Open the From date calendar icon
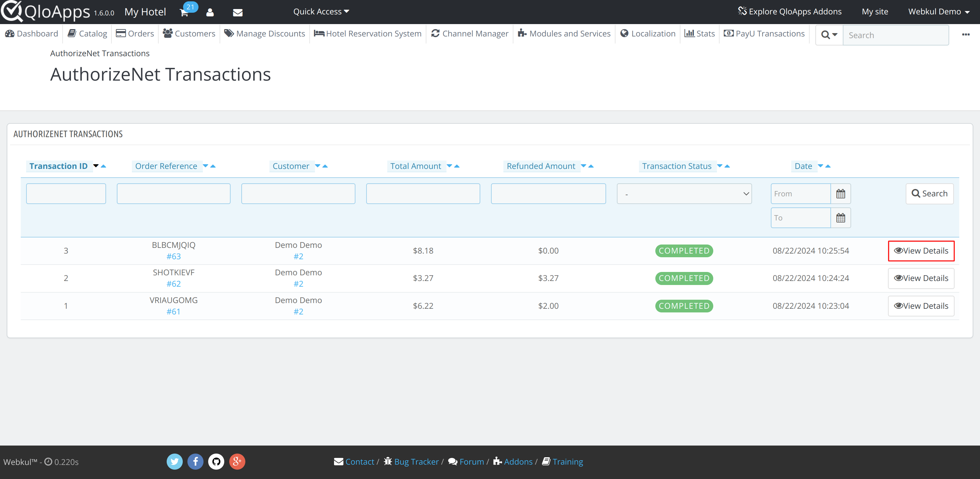The height and width of the screenshot is (479, 980). click(840, 194)
